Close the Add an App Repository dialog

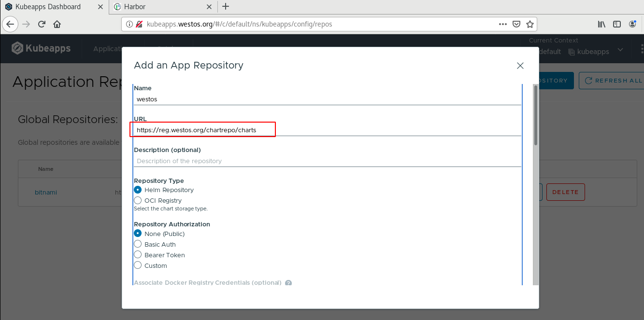point(520,66)
